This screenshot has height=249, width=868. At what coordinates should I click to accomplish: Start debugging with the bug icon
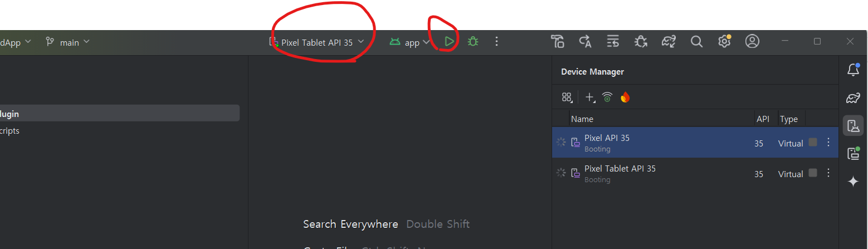(473, 41)
